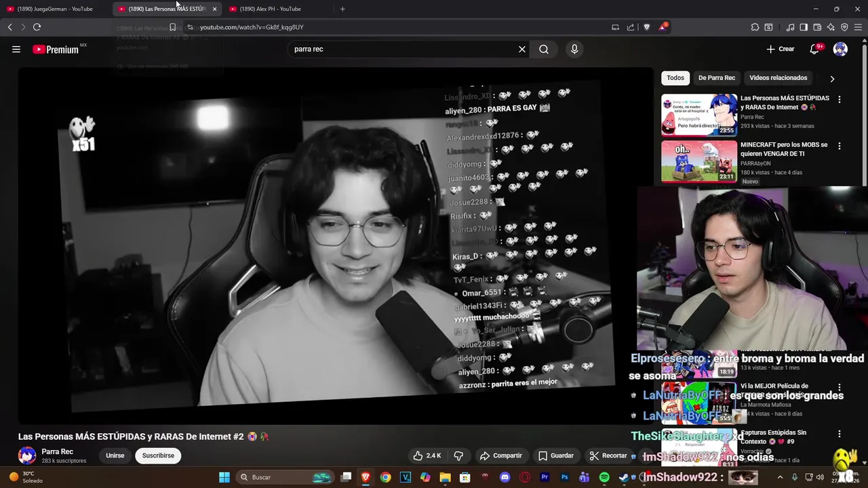Open a new browser tab
Image resolution: width=868 pixels, height=488 pixels.
pyautogui.click(x=342, y=9)
